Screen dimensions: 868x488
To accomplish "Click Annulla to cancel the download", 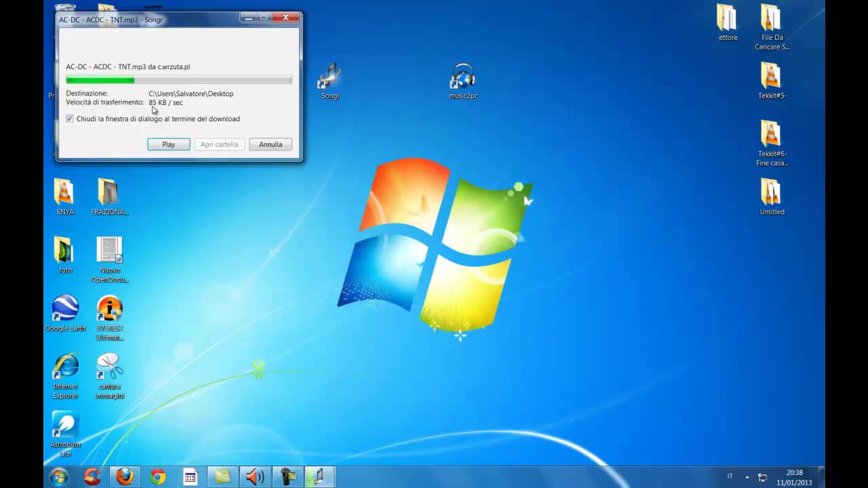I will click(x=271, y=144).
